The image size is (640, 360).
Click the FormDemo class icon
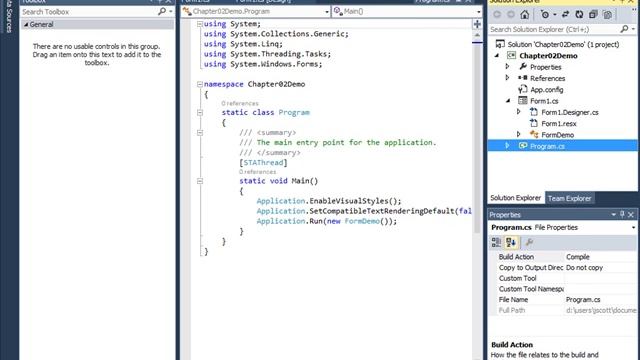point(534,134)
